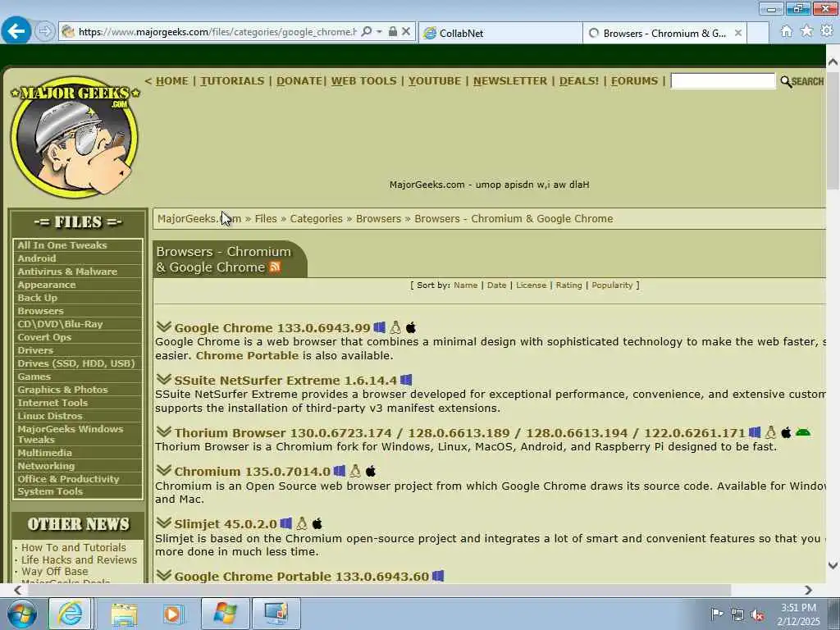Click the horizontal scrollbar right arrow
This screenshot has height=630, width=840.
click(x=808, y=590)
